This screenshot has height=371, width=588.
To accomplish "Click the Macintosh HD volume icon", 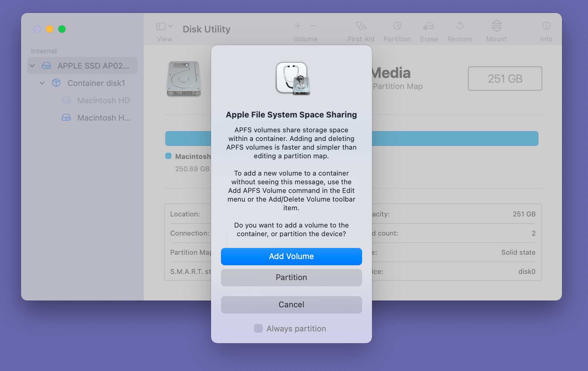I will tap(66, 100).
